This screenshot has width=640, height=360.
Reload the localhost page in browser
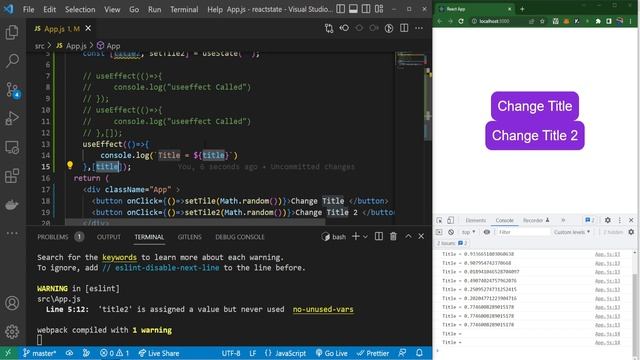(461, 21)
